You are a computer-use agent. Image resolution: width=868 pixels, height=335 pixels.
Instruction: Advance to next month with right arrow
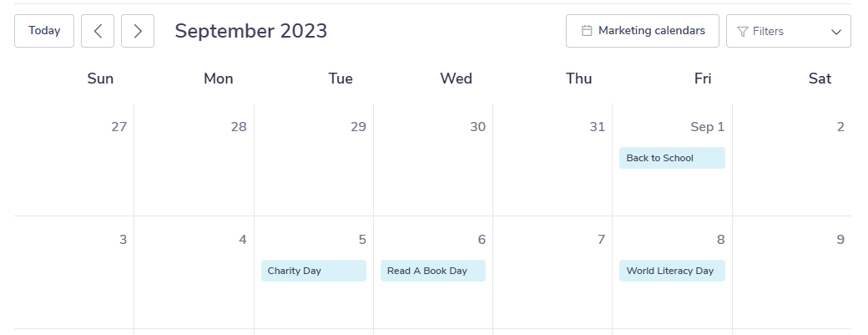tap(138, 31)
